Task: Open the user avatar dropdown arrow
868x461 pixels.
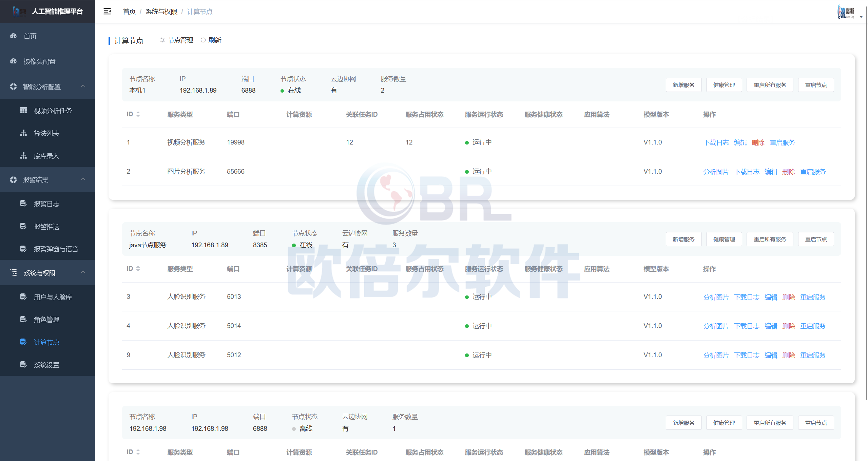Action: pos(861,17)
